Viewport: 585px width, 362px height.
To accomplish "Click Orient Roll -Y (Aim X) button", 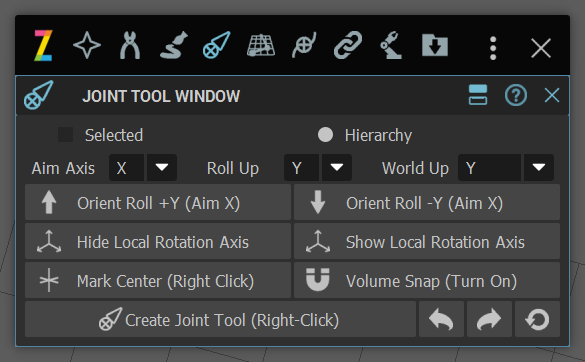I will 427,202.
